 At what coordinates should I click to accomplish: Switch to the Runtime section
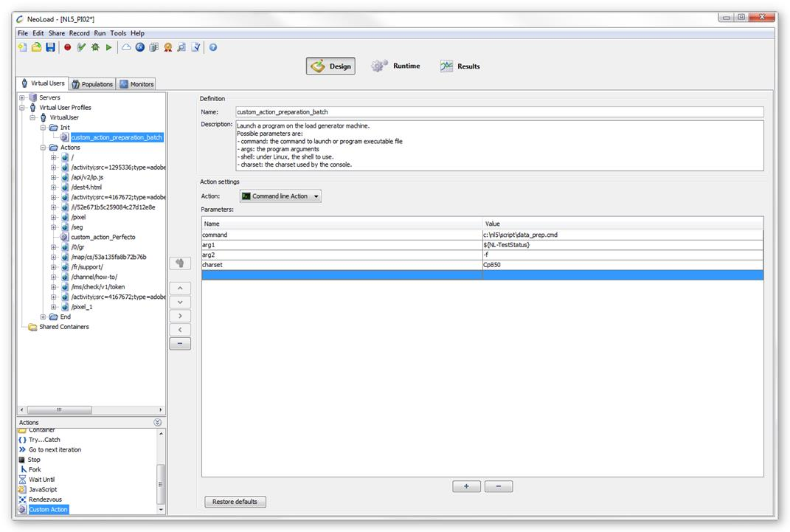point(395,66)
